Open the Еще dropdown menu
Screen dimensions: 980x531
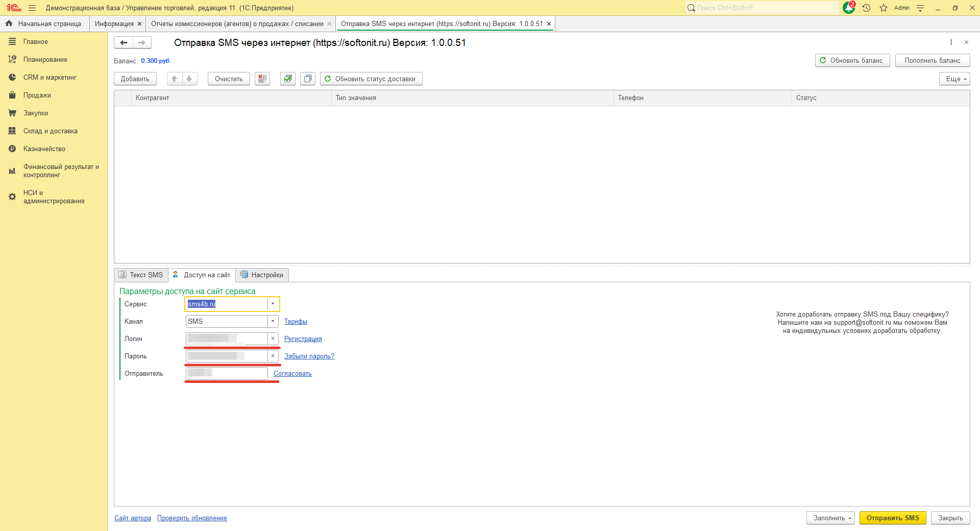[954, 79]
